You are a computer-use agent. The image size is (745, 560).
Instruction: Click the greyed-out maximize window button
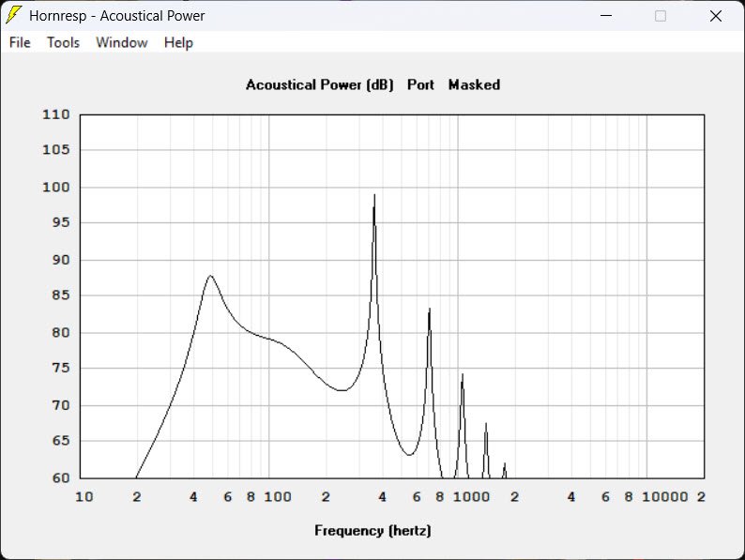click(661, 16)
